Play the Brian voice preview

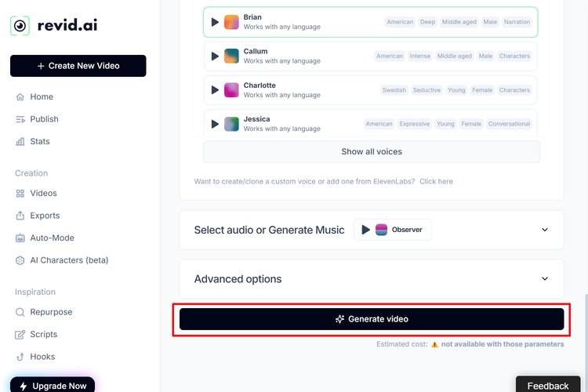[215, 22]
